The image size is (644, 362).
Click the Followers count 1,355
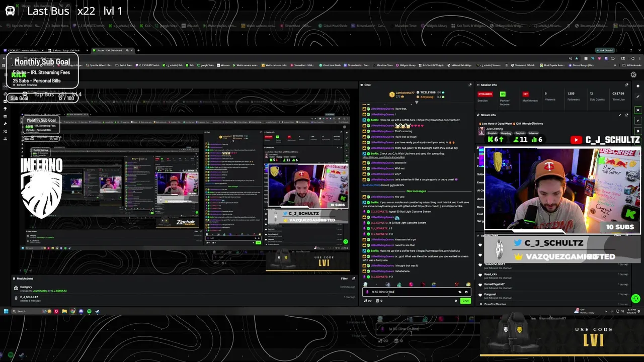click(571, 94)
